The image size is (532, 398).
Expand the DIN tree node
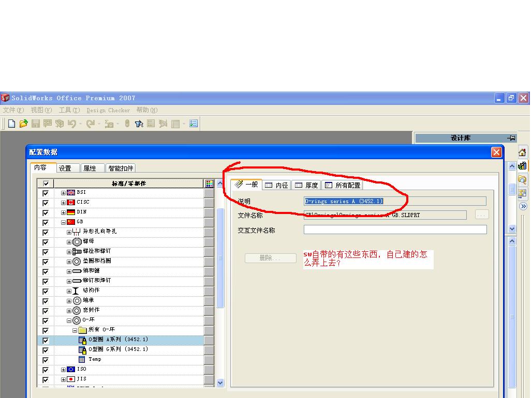pos(63,212)
